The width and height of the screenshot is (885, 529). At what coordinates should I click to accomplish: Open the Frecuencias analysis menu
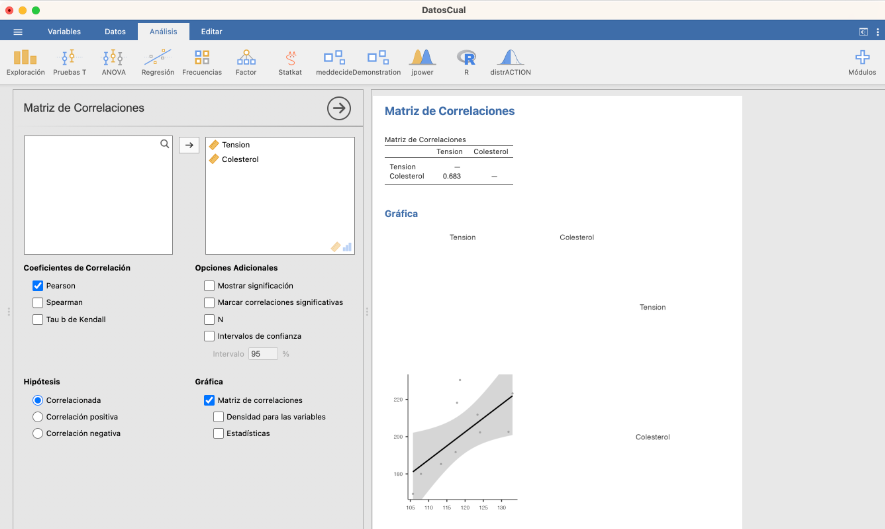(x=202, y=62)
